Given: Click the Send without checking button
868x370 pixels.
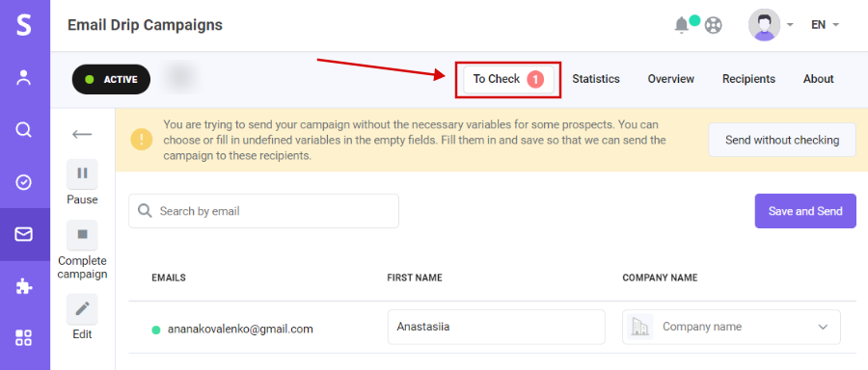Looking at the screenshot, I should click(782, 140).
